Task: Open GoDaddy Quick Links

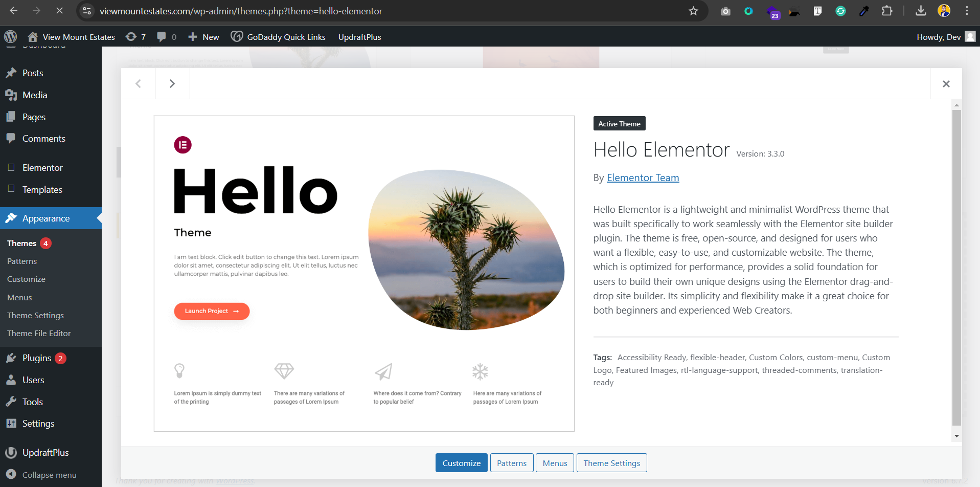Action: [278, 37]
